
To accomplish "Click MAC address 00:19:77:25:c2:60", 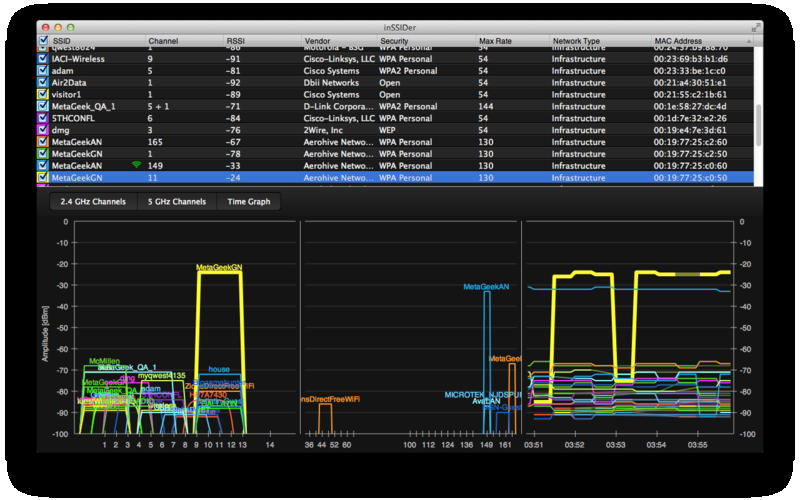I will pos(690,142).
